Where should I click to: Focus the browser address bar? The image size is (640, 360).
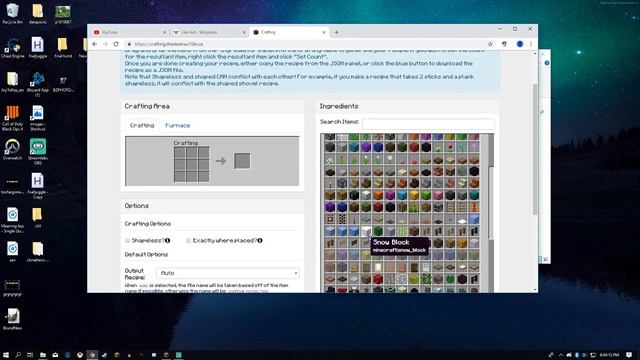tap(306, 44)
